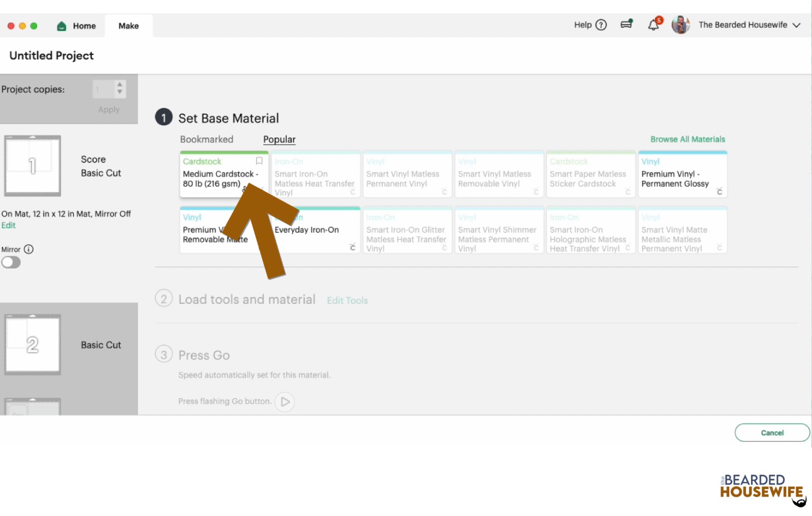Click the Cricut edit icon on Premium Vinyl card
The height and width of the screenshot is (516, 812).
point(719,192)
